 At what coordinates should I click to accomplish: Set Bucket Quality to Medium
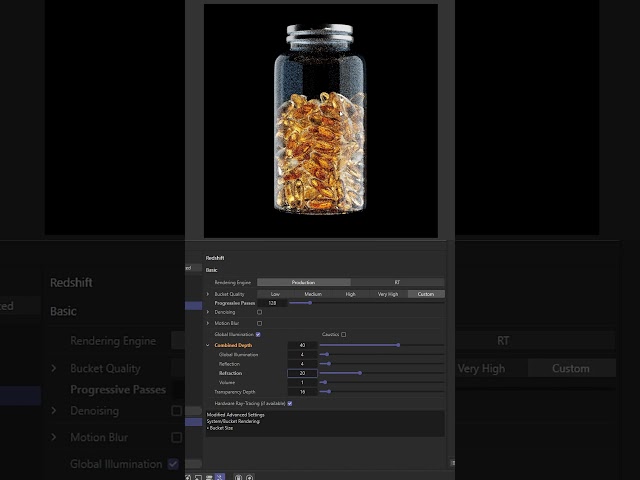(x=313, y=294)
